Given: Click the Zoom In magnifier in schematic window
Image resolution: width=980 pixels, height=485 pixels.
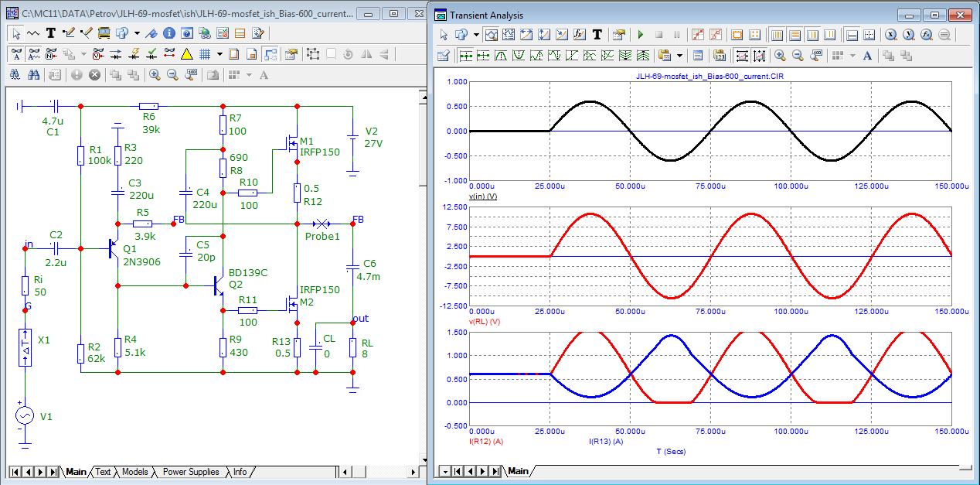Looking at the screenshot, I should (155, 75).
